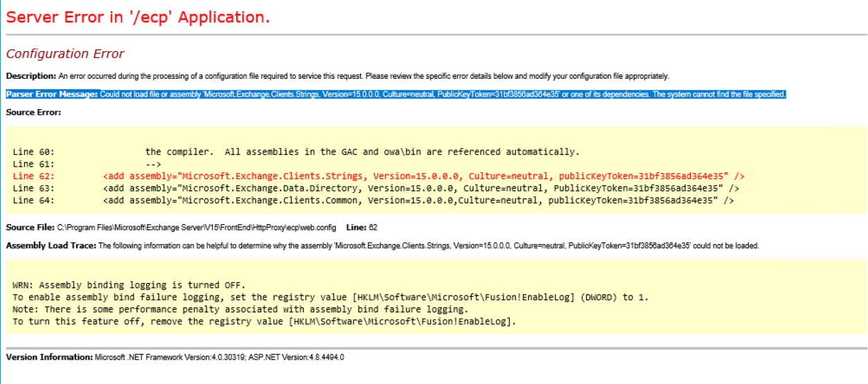This screenshot has width=868, height=384.
Task: Click the "Line: 62" indicator
Action: (x=362, y=227)
